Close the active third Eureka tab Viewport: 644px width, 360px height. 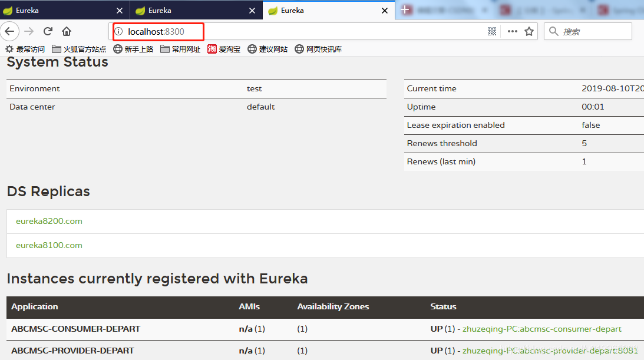[384, 11]
